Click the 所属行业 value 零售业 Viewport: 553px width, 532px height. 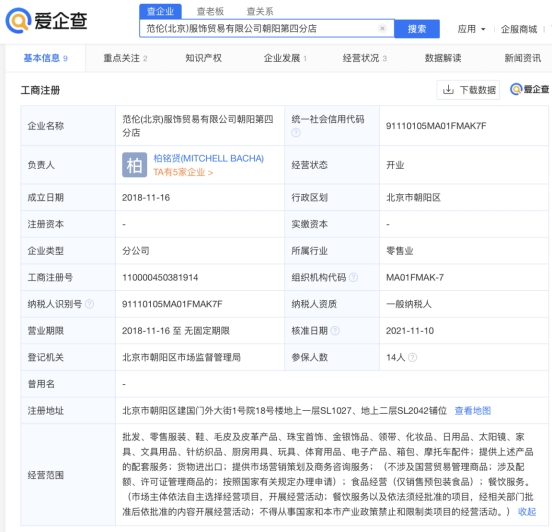pos(400,251)
